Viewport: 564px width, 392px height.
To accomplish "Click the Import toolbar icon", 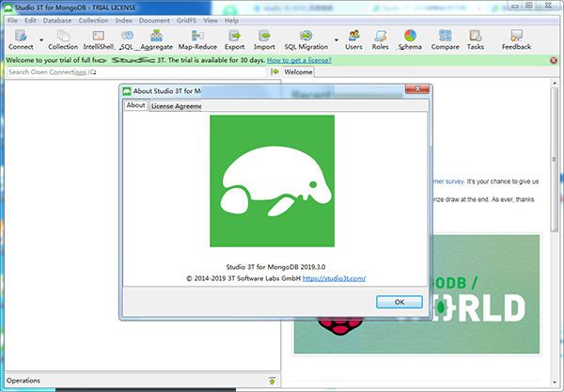I will click(x=264, y=39).
